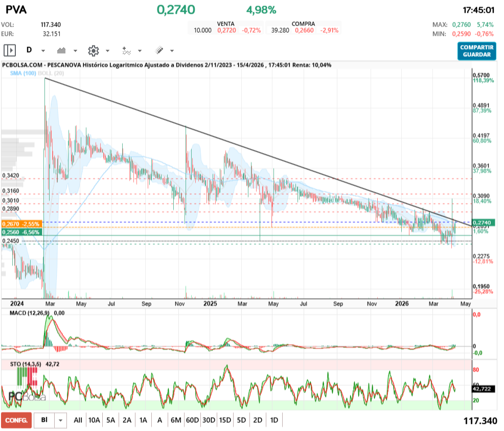The image size is (504, 431).
Task: Open the chart type area icon
Action: click(x=61, y=51)
